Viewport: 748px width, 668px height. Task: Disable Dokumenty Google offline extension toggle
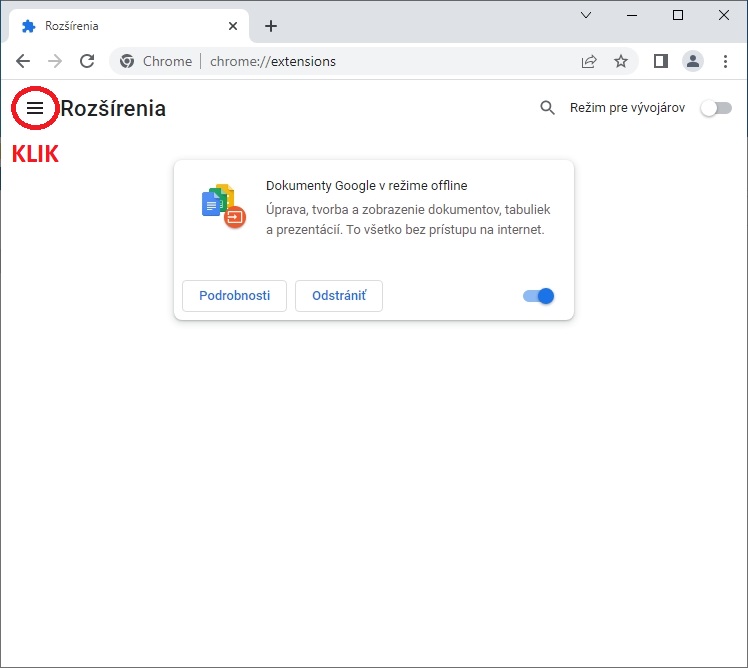click(539, 296)
